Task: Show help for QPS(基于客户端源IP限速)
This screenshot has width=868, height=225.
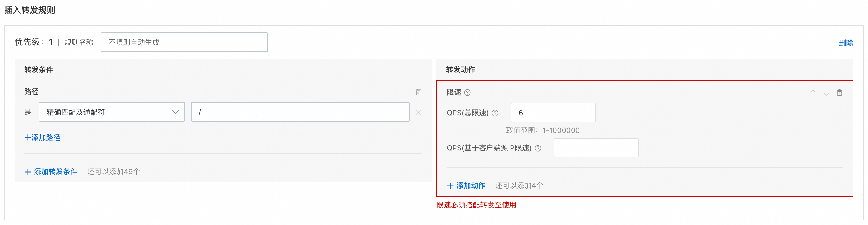Action: pyautogui.click(x=538, y=148)
